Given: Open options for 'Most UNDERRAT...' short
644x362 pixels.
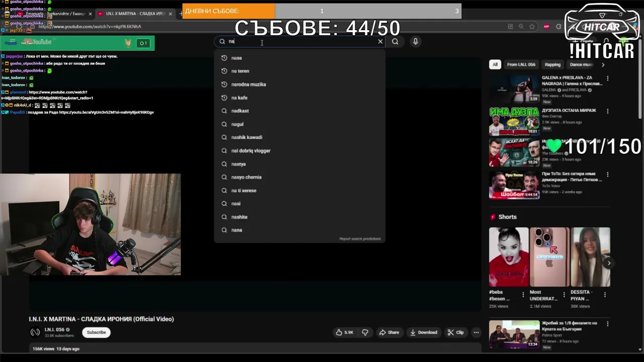Looking at the screenshot, I should [x=563, y=295].
